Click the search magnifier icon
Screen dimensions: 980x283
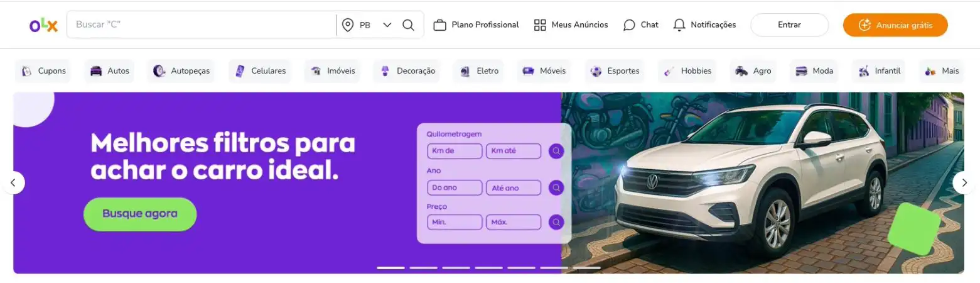point(408,25)
